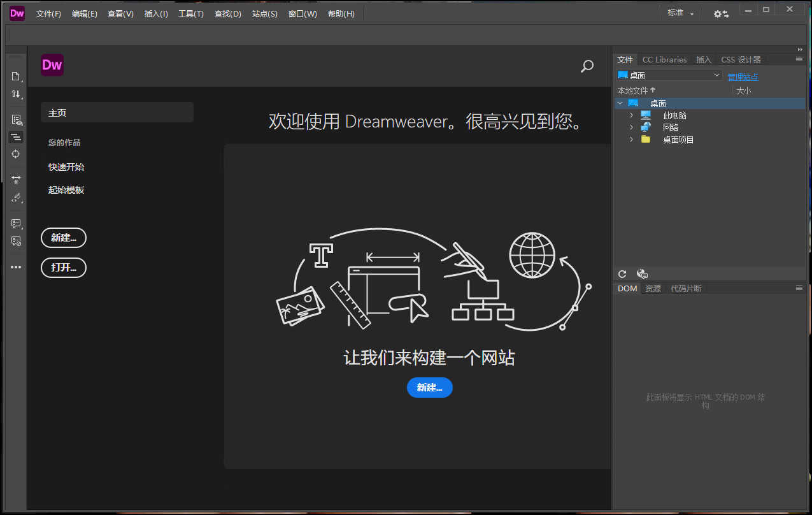812x515 pixels.
Task: Click the 管理站点 link
Action: pyautogui.click(x=743, y=77)
